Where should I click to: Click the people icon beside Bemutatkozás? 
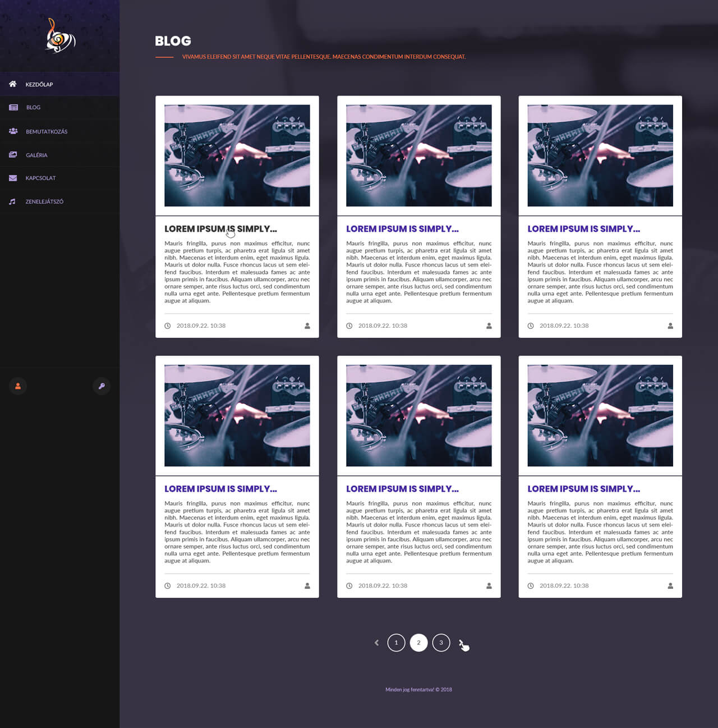(x=13, y=131)
